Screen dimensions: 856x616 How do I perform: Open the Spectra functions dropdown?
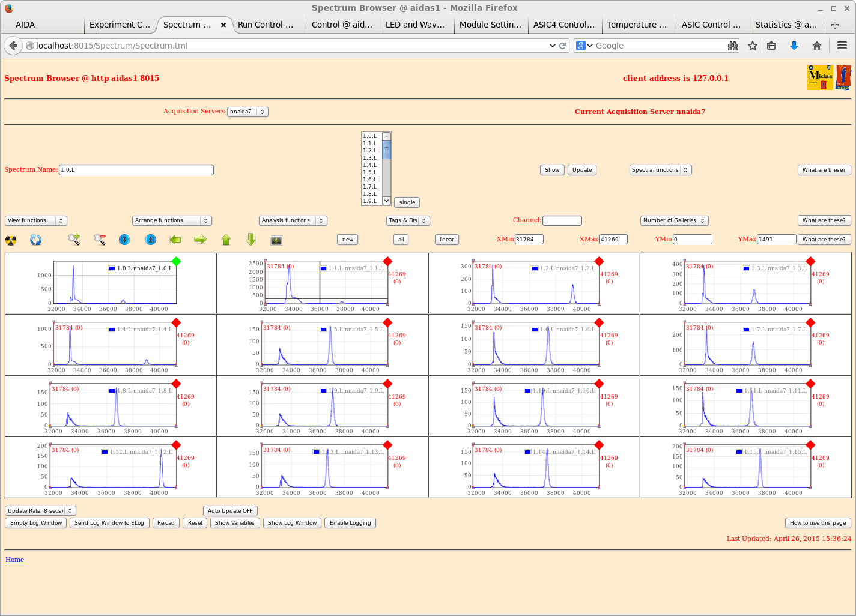coord(661,170)
